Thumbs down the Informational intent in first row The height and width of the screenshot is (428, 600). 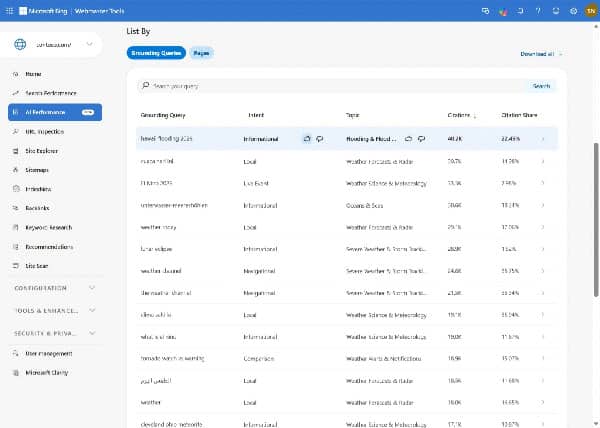point(320,139)
